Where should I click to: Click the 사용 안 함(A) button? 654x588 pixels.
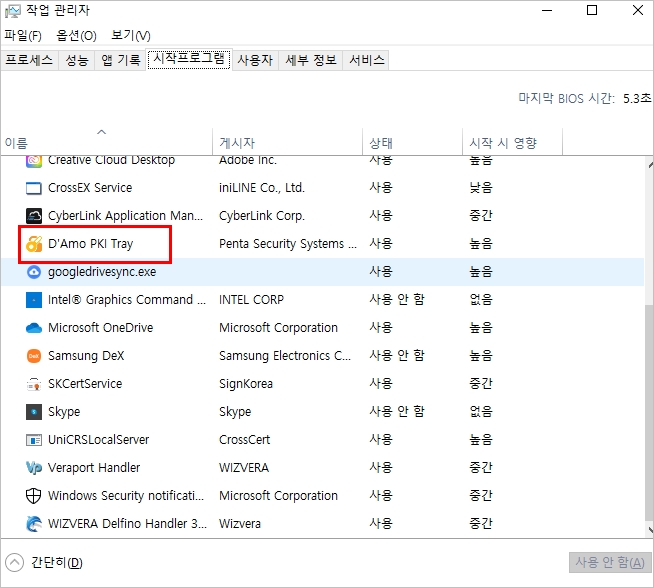610,563
